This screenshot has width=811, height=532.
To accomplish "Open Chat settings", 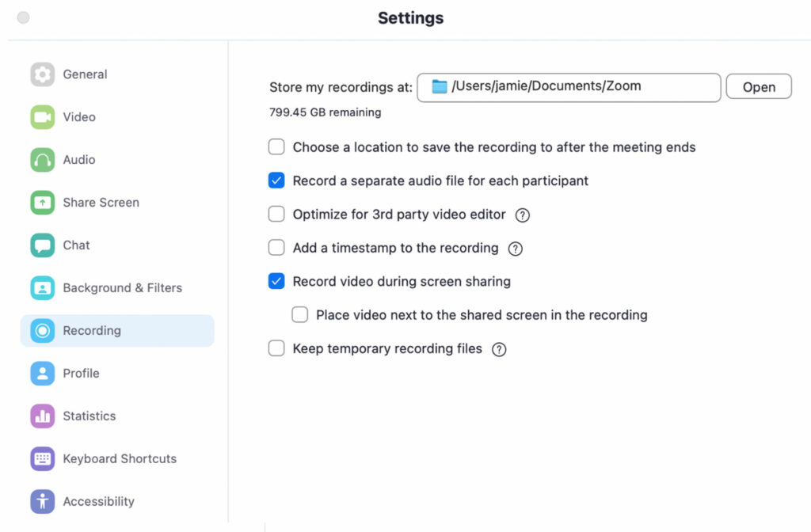I will (x=117, y=245).
